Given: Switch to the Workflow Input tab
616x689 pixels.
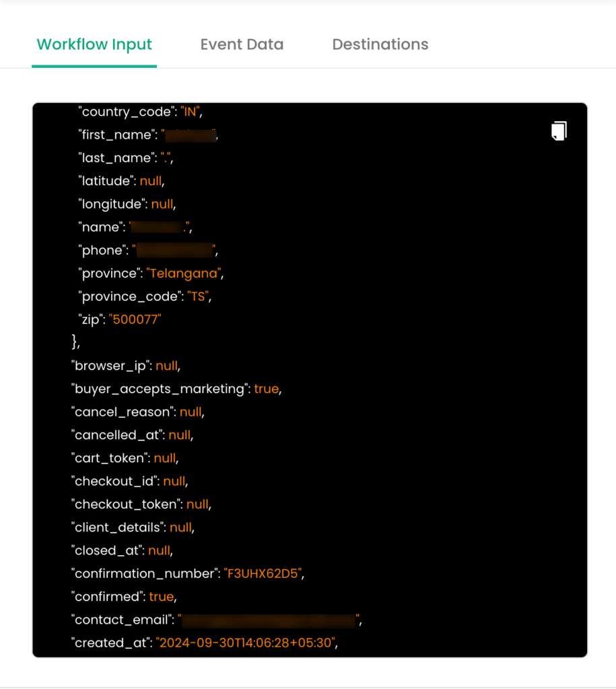Looking at the screenshot, I should [94, 44].
